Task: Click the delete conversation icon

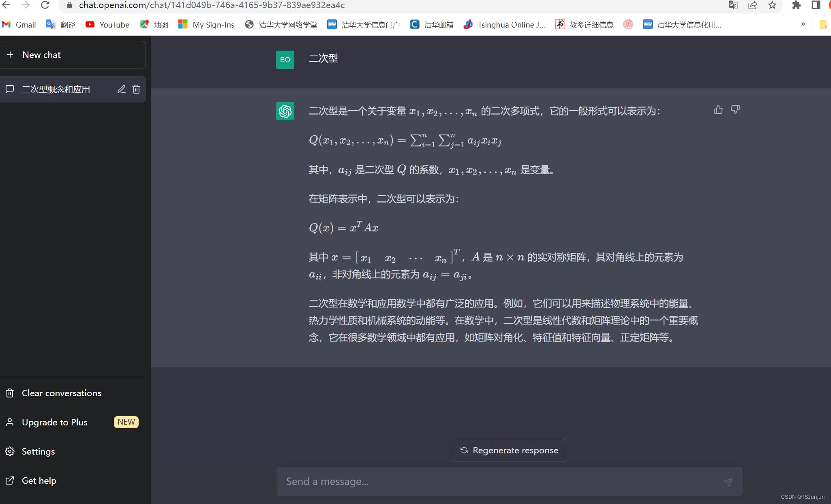Action: point(136,89)
